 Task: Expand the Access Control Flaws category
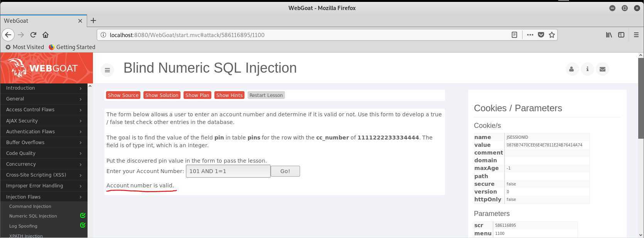pos(44,110)
